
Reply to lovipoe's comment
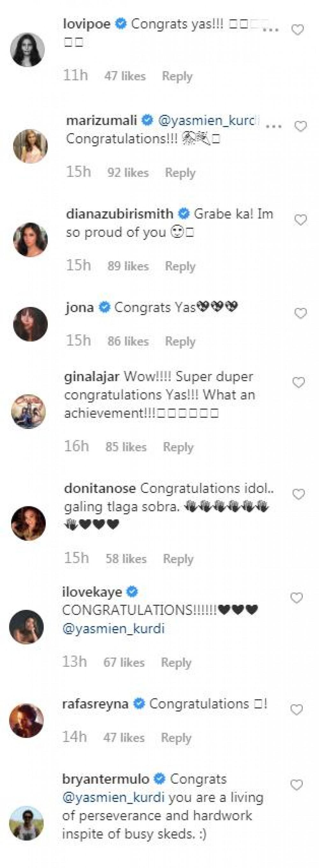(177, 76)
